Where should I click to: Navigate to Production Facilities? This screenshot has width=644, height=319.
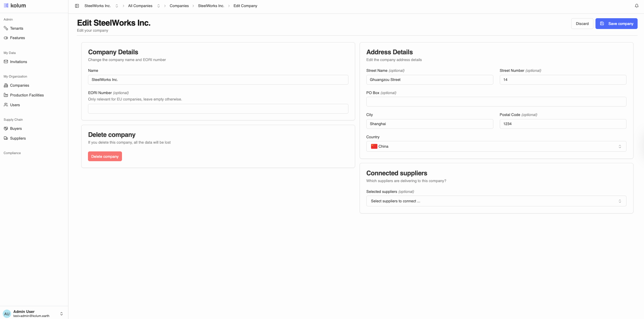click(x=27, y=95)
